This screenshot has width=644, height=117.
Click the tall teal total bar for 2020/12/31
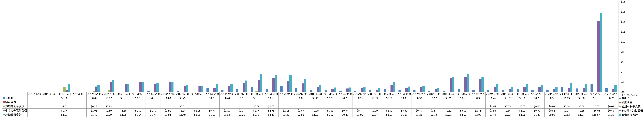pos(601,53)
